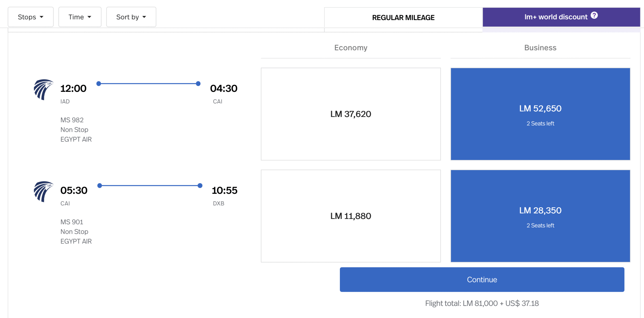Viewport: 644px width, 318px height.
Task: Expand the Sort by dropdown
Action: (131, 17)
